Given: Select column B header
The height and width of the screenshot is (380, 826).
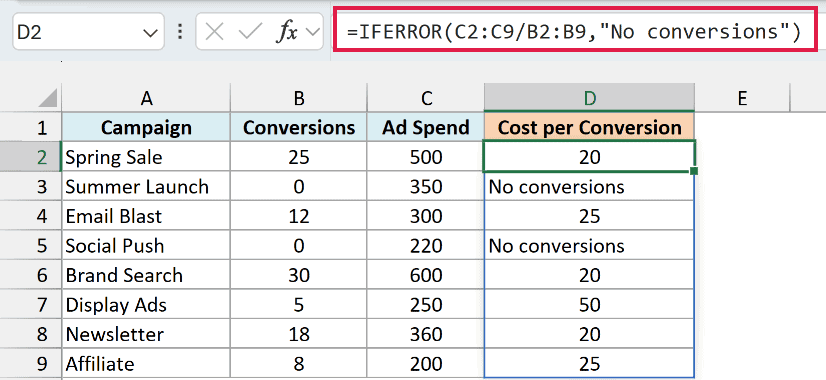Looking at the screenshot, I should pyautogui.click(x=299, y=98).
